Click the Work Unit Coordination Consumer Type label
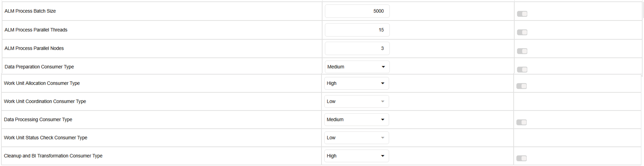 pyautogui.click(x=45, y=102)
